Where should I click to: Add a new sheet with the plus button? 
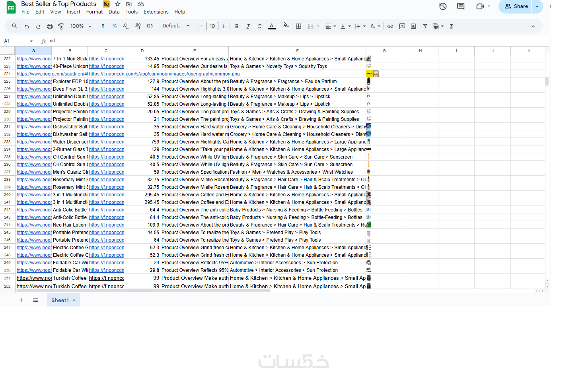(21, 300)
